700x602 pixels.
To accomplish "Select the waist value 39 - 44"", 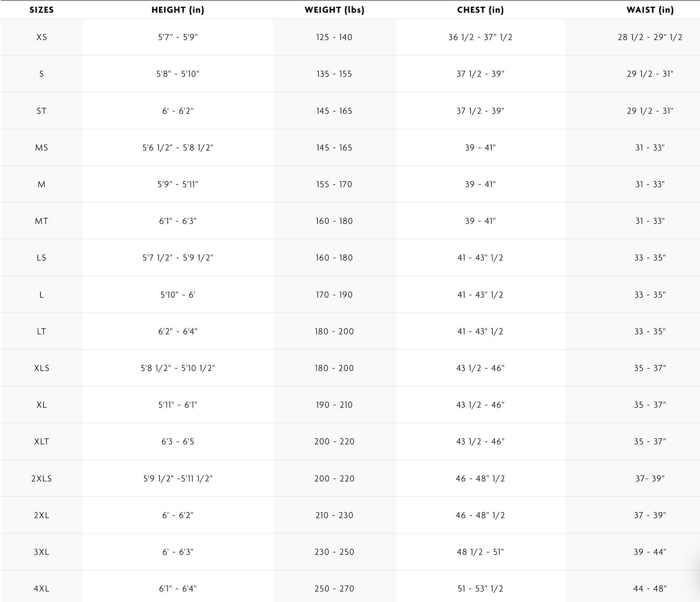I will pos(650,552).
